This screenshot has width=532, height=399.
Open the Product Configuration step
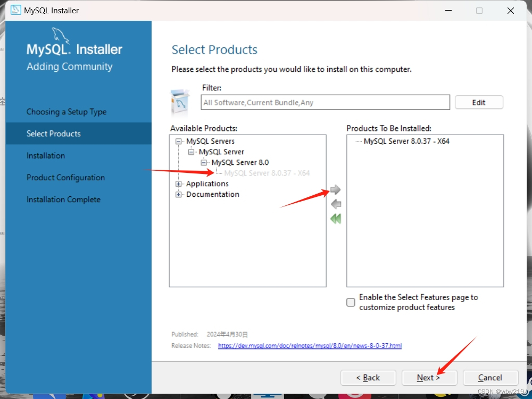pyautogui.click(x=66, y=178)
